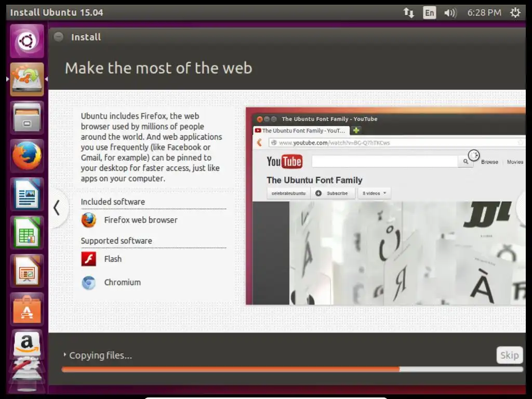
Task: Open Ubuntu Software Center launcher icon
Action: (x=27, y=310)
